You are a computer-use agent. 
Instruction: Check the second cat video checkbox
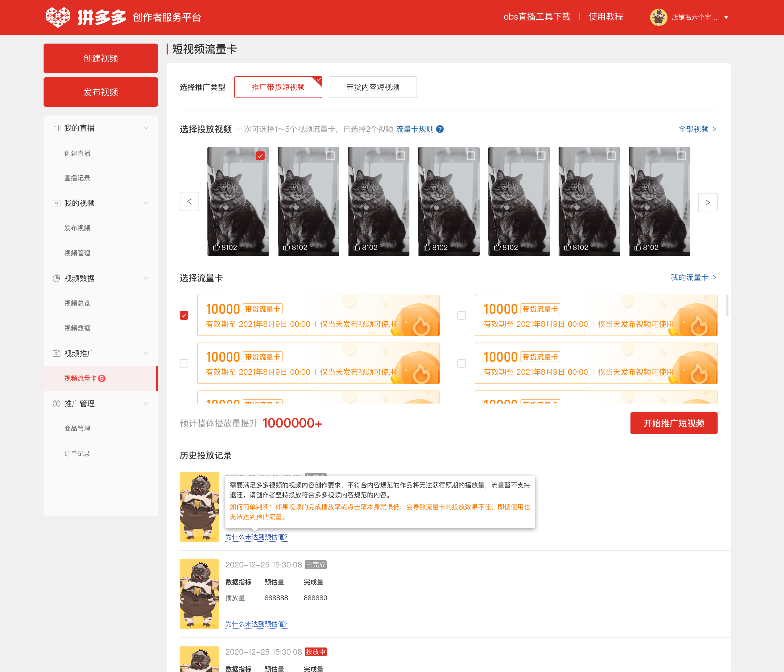[330, 155]
